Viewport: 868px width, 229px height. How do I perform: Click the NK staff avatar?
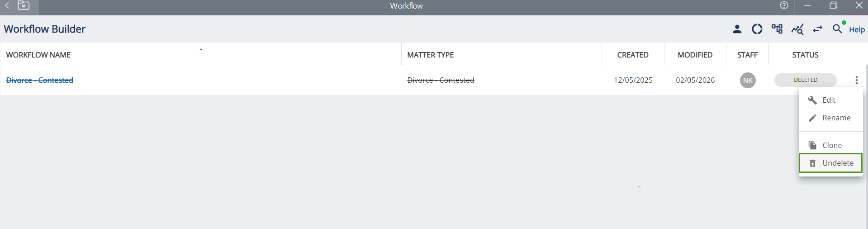[748, 80]
